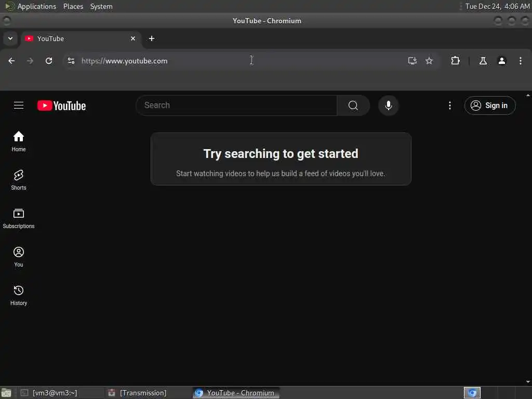Click the page scrollbar down arrow
Viewport: 532px width, 399px height.
[528, 382]
